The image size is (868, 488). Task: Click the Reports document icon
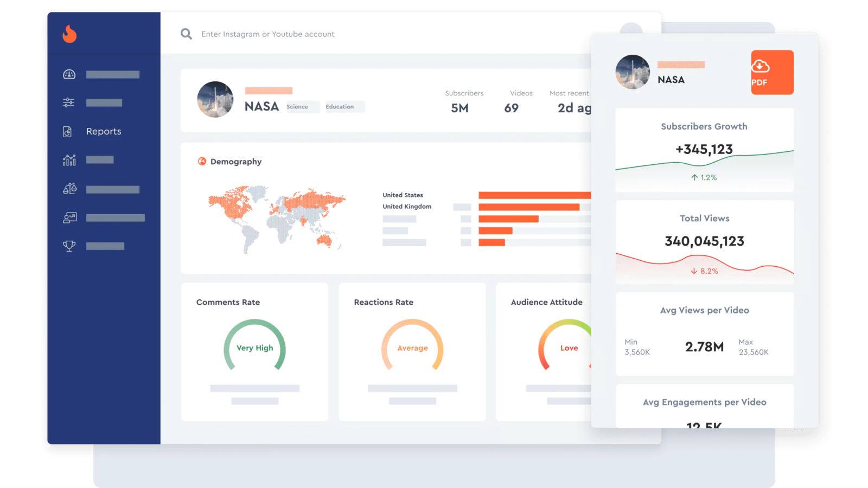click(67, 131)
